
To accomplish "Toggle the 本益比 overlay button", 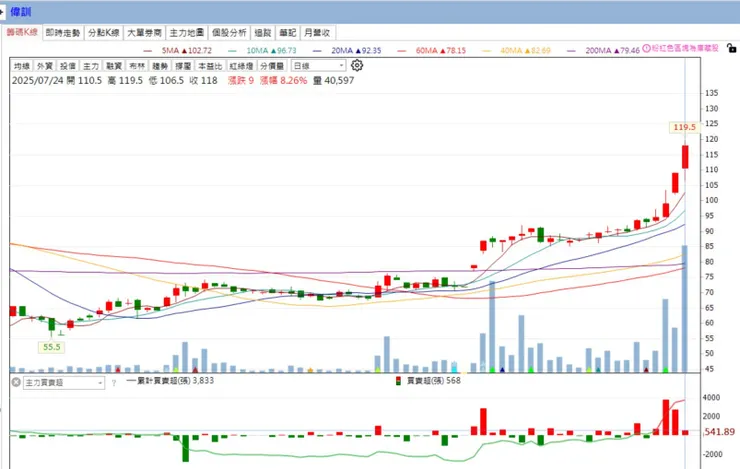I will 210,66.
